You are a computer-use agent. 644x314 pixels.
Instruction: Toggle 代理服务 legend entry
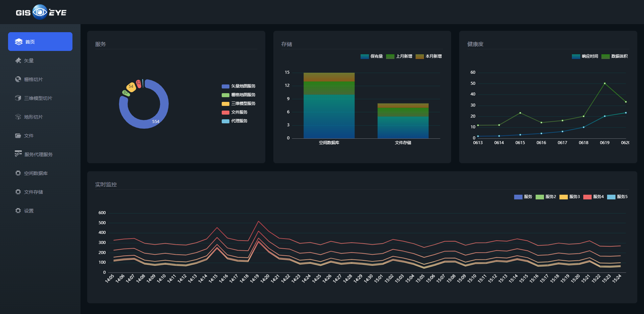coord(234,121)
